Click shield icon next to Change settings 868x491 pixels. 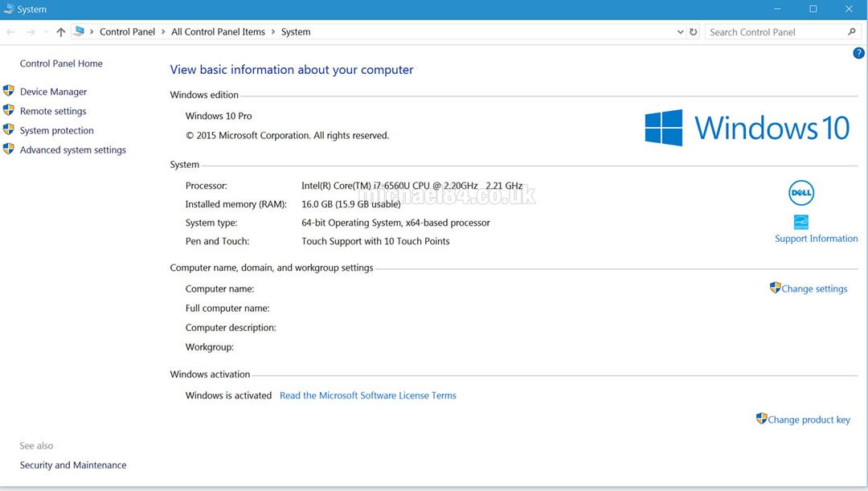coord(775,288)
